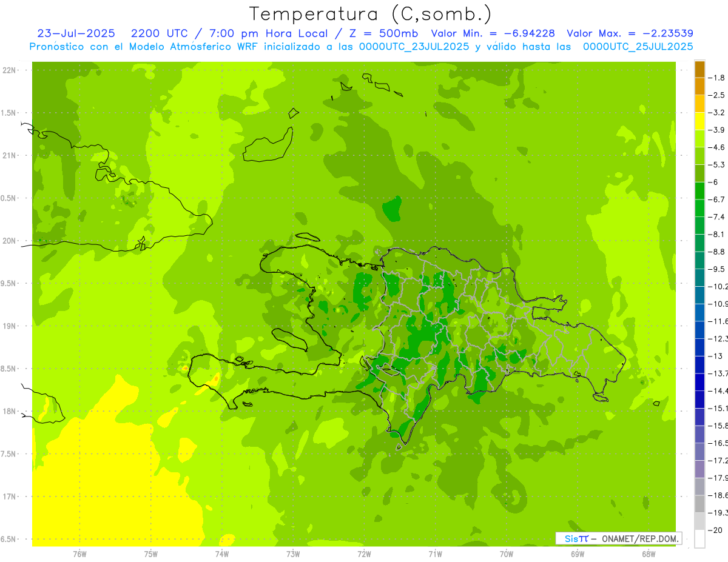Pick the green swatch between -4.6 and -5.3

point(699,156)
